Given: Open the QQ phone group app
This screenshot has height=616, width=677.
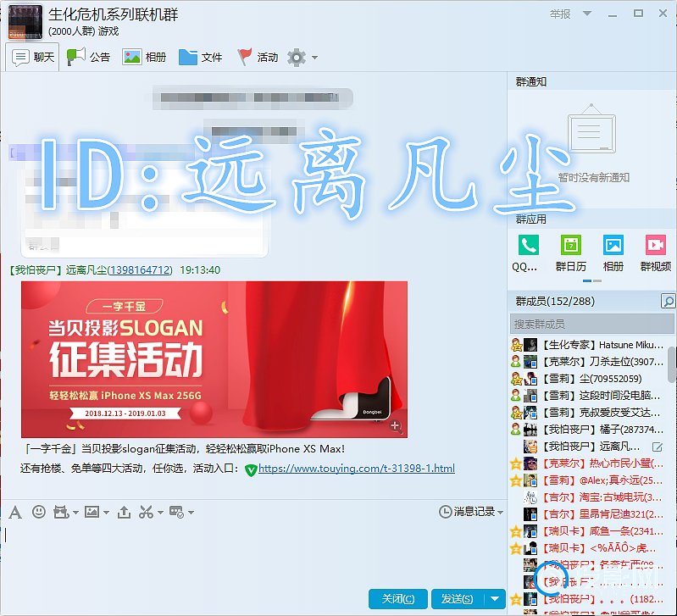Looking at the screenshot, I should coord(528,253).
